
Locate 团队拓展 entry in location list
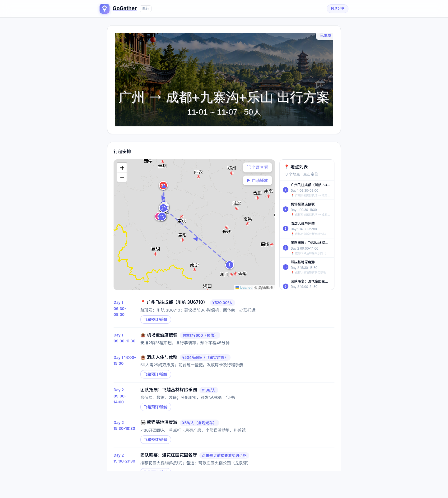[307, 248]
